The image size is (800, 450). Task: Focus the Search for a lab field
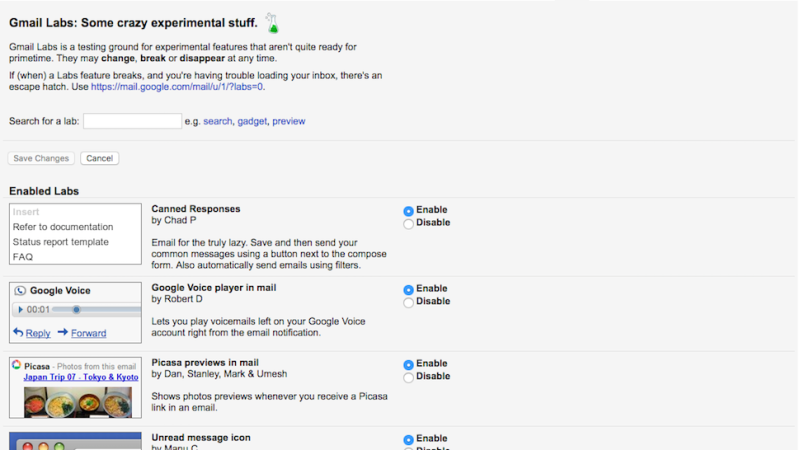point(132,121)
